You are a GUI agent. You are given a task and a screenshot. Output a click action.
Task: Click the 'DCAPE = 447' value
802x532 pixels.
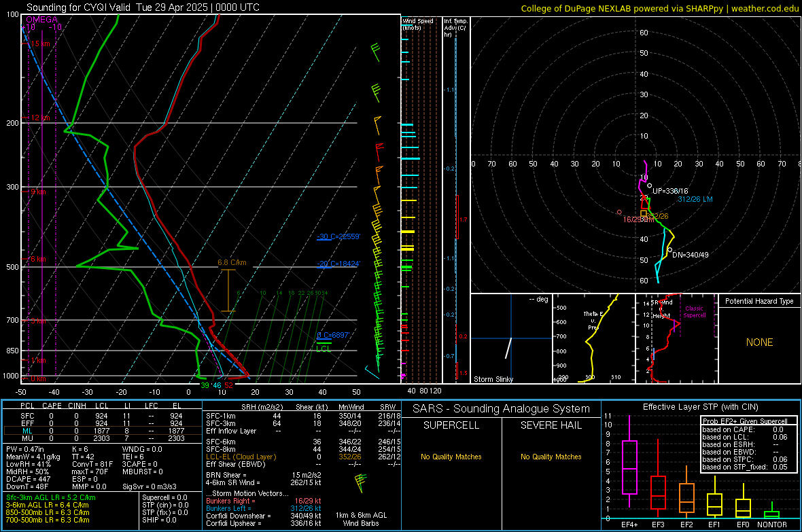tap(28, 479)
